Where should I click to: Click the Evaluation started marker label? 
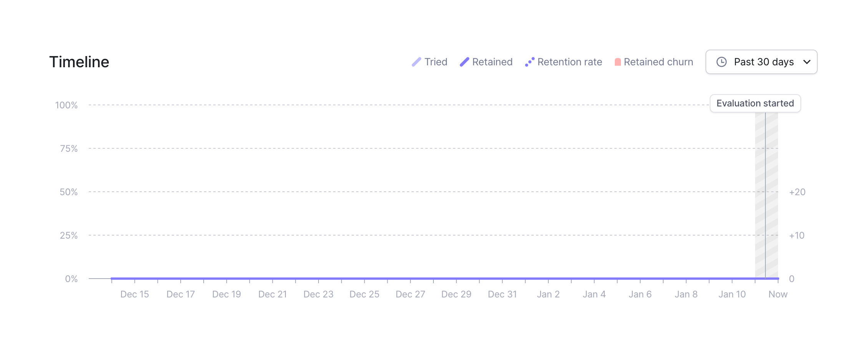pos(755,103)
